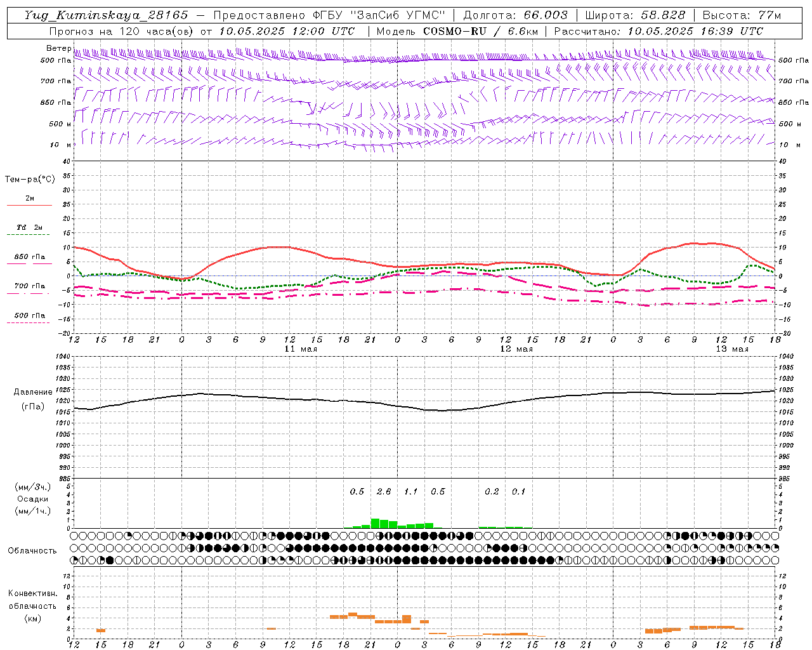Click the "(мм/3ч.)" units label

32,487
